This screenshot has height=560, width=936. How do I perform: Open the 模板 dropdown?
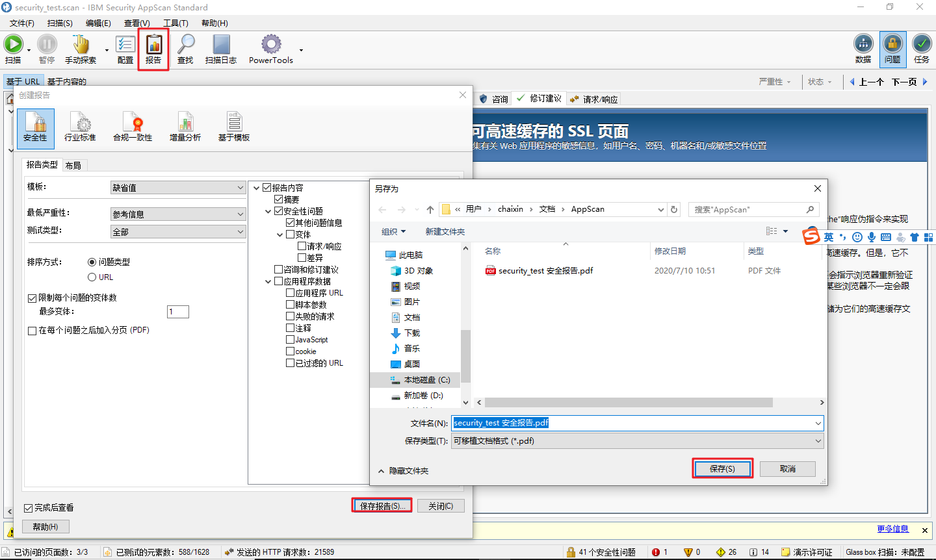[x=178, y=188]
